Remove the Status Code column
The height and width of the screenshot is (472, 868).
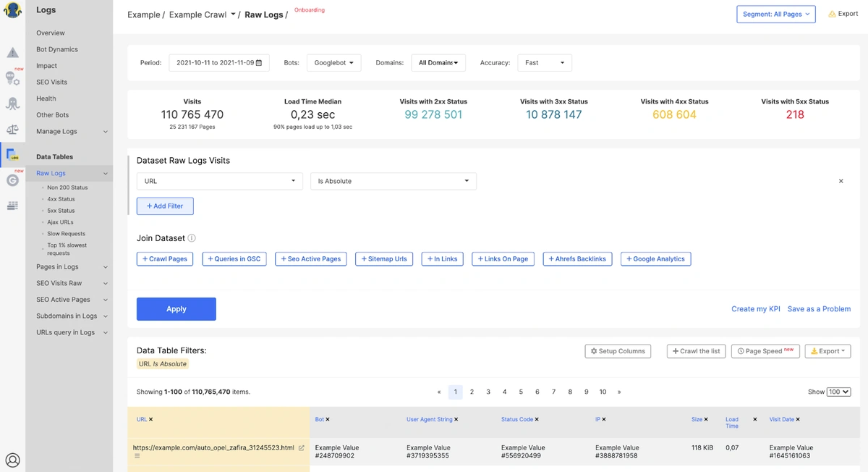pyautogui.click(x=537, y=419)
